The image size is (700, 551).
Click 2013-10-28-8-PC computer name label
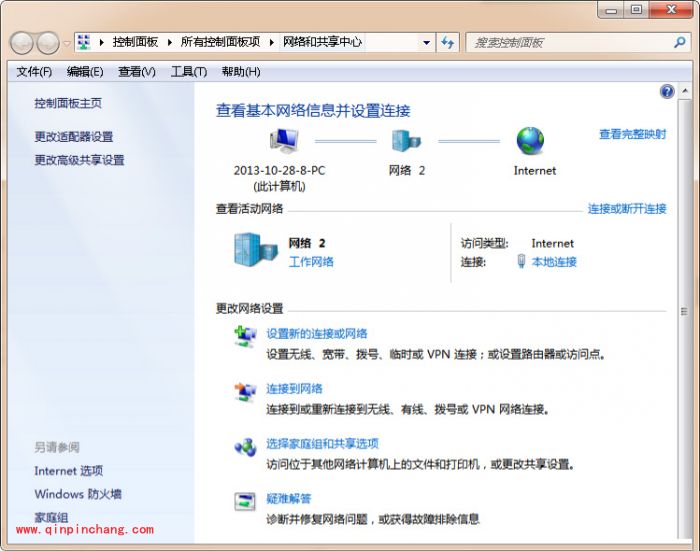(279, 170)
